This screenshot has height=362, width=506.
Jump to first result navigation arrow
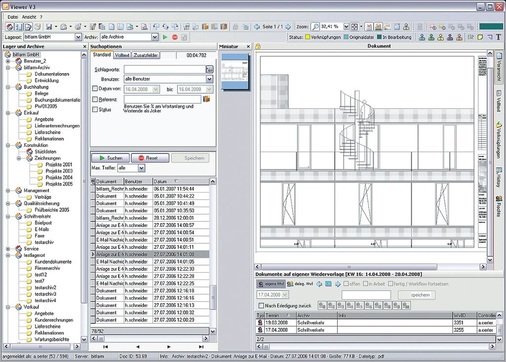click(105, 347)
